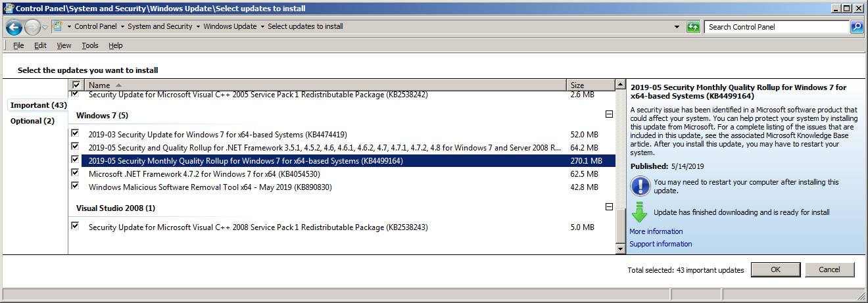This screenshot has width=868, height=303.
Task: Click the update list vertical scrollbar thumb
Action: [x=620, y=225]
